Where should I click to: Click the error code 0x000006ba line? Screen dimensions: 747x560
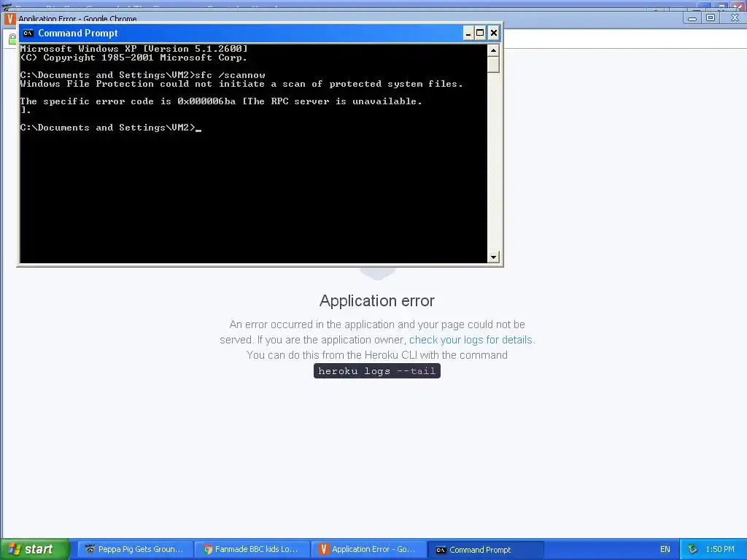pos(221,101)
